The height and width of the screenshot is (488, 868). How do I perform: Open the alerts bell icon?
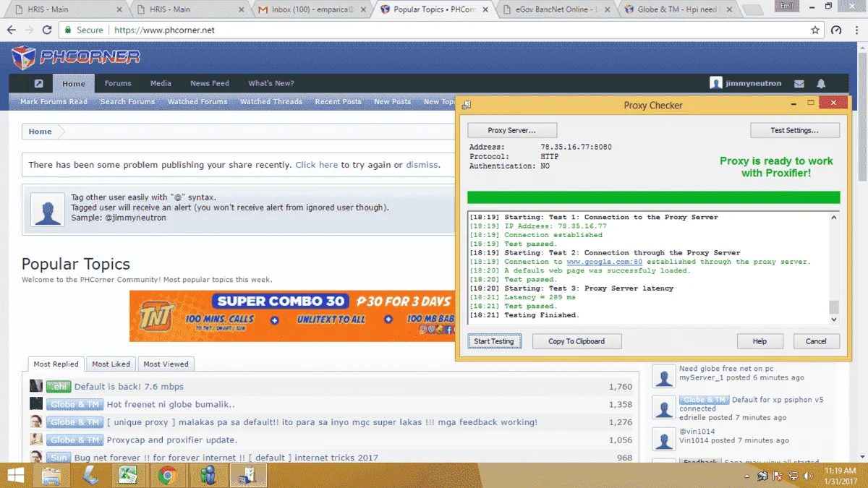tap(821, 84)
